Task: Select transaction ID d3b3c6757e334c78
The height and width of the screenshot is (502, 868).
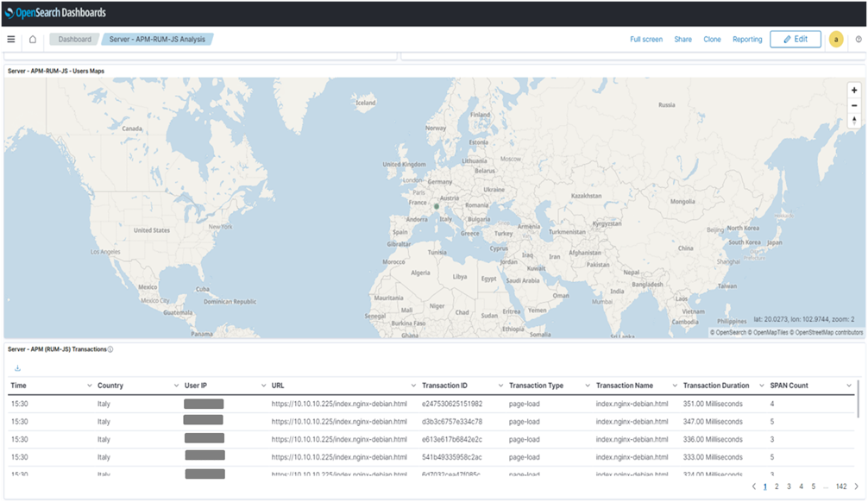Action: point(452,422)
